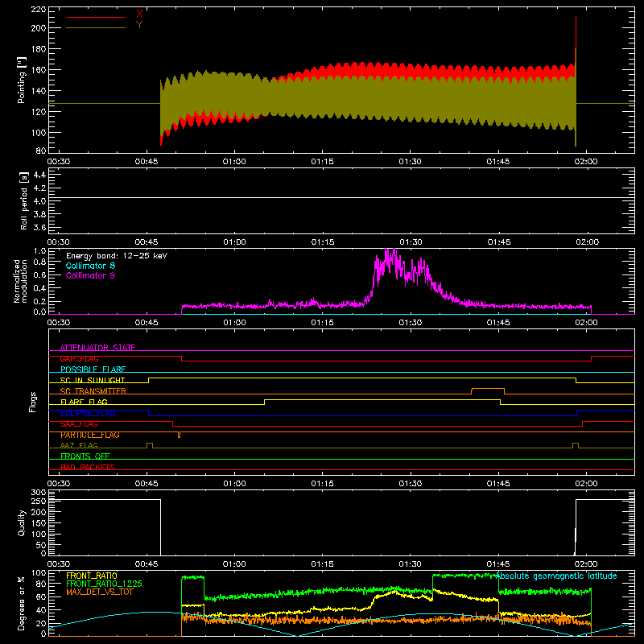Click the red X legend line sample

(x=96, y=17)
